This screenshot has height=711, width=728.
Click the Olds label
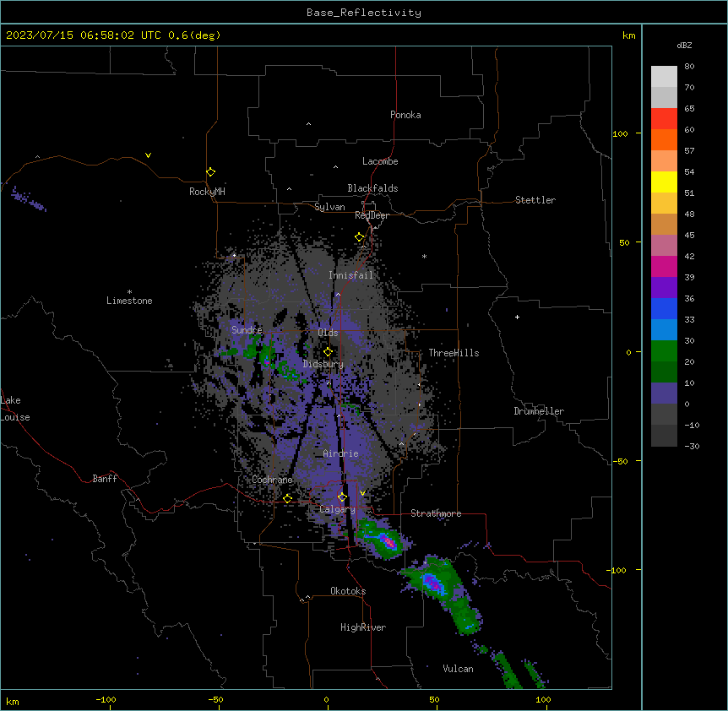click(x=328, y=333)
